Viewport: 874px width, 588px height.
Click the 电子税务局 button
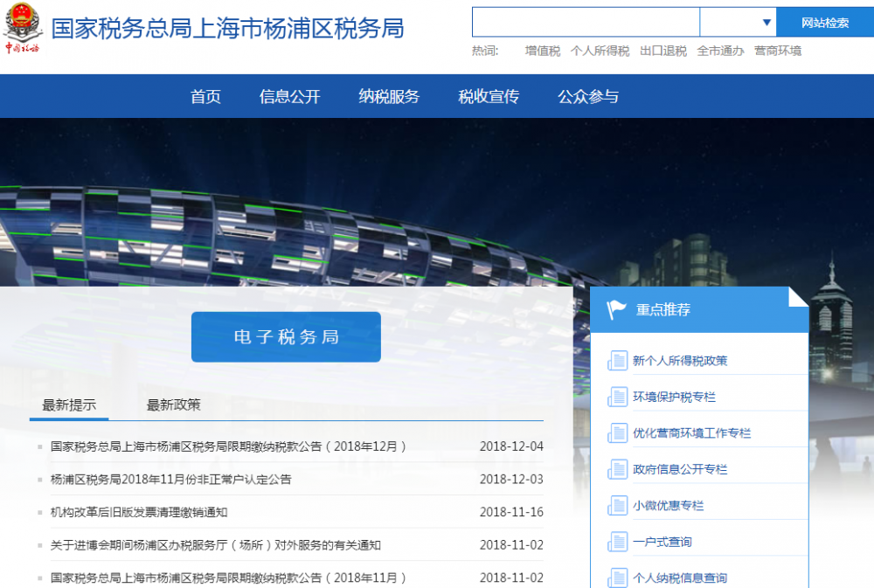coord(286,336)
